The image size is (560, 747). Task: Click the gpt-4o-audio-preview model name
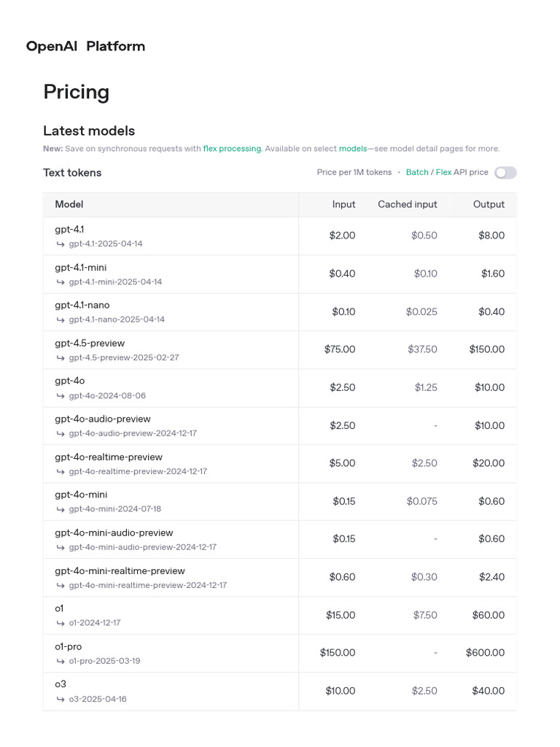[x=103, y=419]
